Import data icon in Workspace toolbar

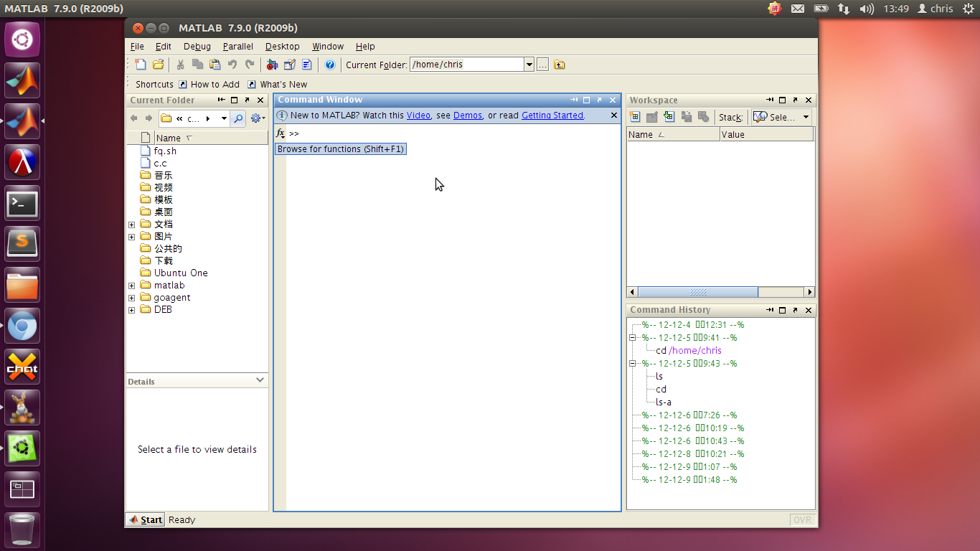click(x=669, y=117)
